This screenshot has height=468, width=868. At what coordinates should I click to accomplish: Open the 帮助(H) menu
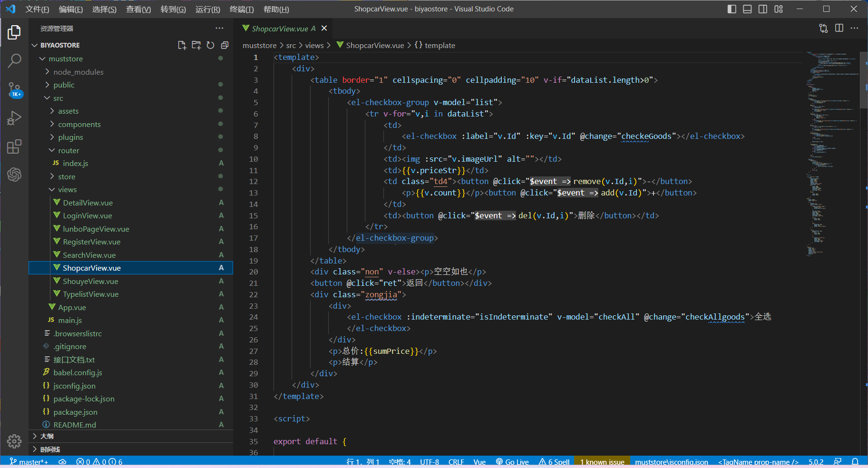(x=276, y=9)
